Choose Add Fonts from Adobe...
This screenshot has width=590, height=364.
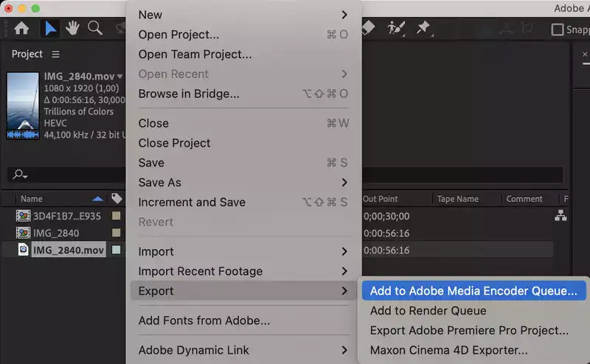click(x=243, y=321)
